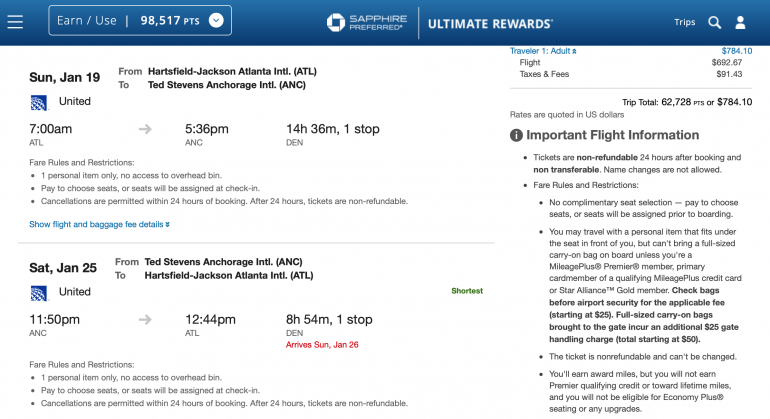This screenshot has width=770, height=419.
Task: Collapse the Traveler 1: Adult breakdown
Action: click(x=546, y=50)
